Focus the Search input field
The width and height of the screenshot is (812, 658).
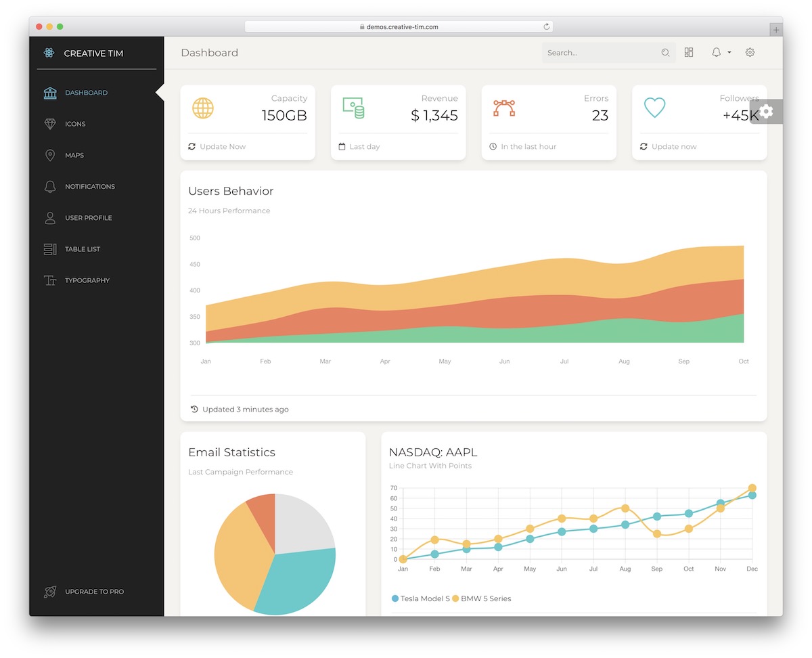[599, 53]
